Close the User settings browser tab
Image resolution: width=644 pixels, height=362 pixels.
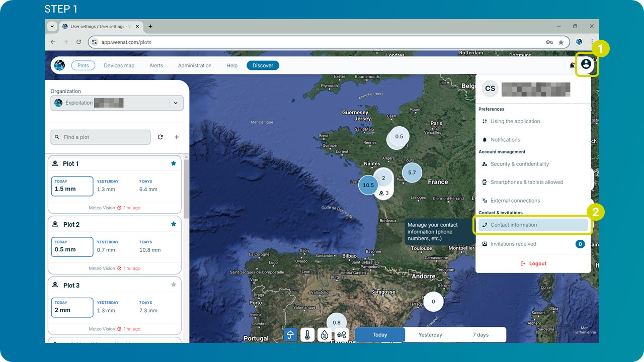coord(138,27)
